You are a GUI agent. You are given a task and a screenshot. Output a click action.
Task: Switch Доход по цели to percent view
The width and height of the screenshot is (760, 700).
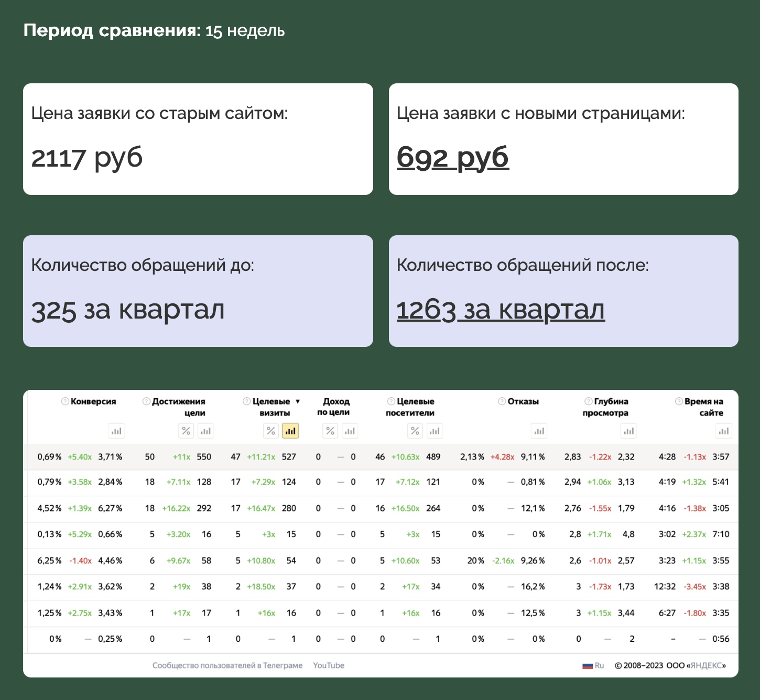click(330, 431)
